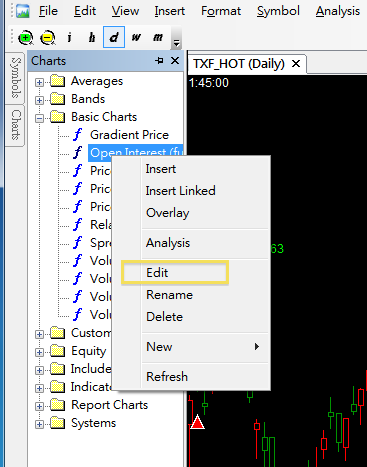
Task: Click the 1:45:00 time label on chart
Action: tap(209, 83)
